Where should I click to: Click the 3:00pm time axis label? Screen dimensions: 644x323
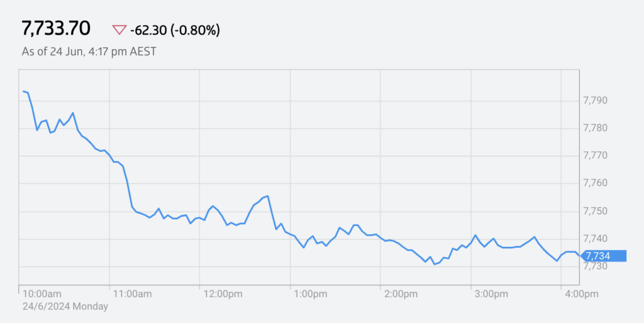pos(492,294)
